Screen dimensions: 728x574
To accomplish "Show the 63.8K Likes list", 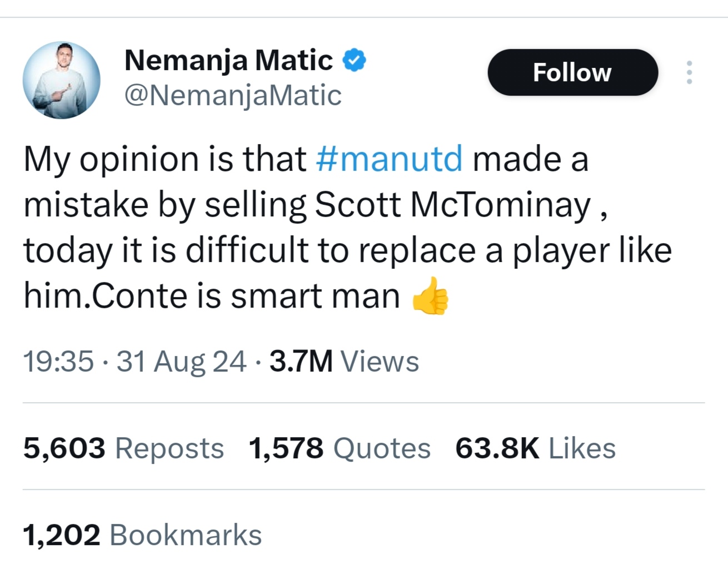I will (535, 448).
